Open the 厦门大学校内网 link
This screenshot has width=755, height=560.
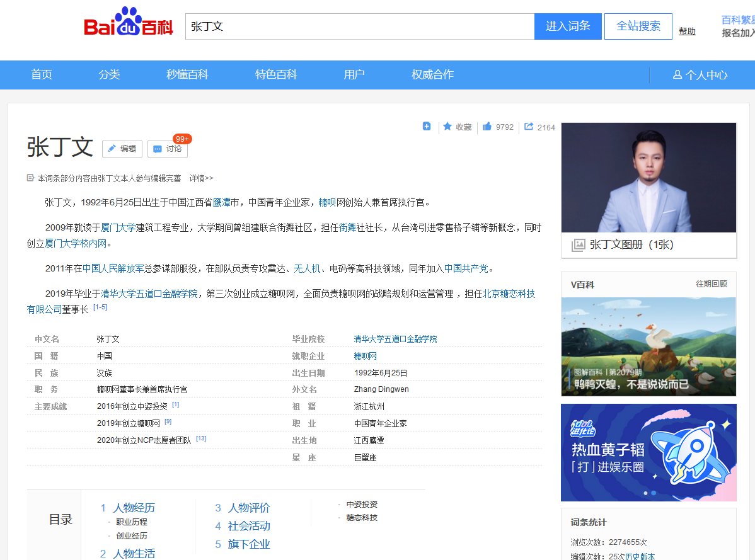(76, 243)
